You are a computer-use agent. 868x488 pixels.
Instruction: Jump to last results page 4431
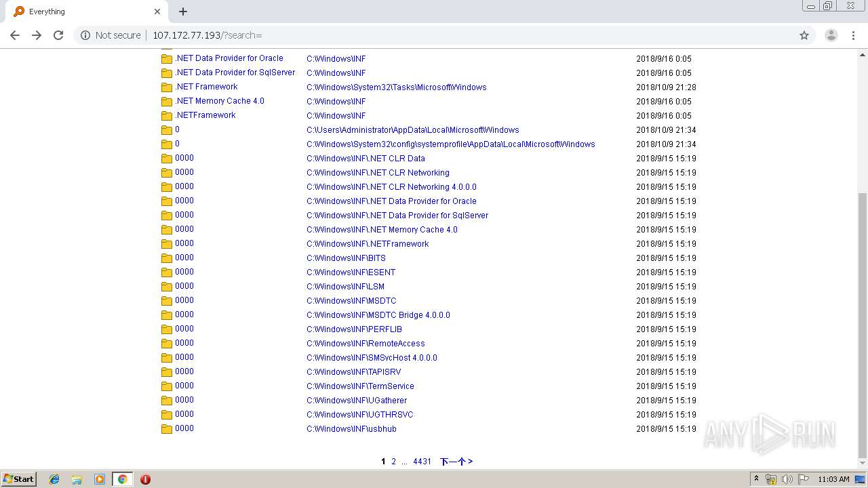point(422,462)
